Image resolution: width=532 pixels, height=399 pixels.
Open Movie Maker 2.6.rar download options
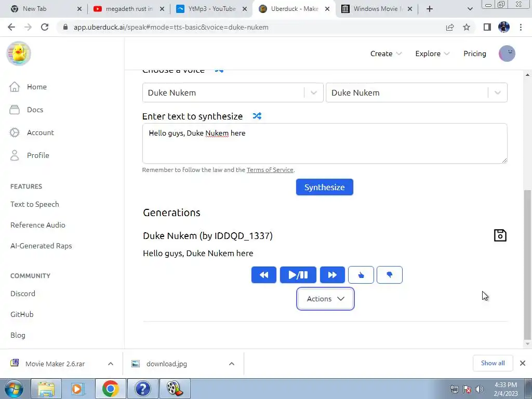pos(111,364)
